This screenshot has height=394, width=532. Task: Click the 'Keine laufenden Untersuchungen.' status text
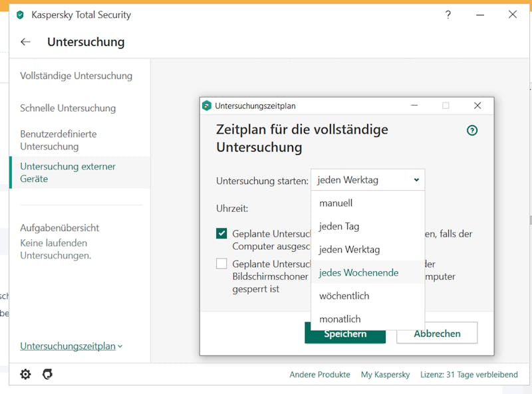tap(56, 249)
